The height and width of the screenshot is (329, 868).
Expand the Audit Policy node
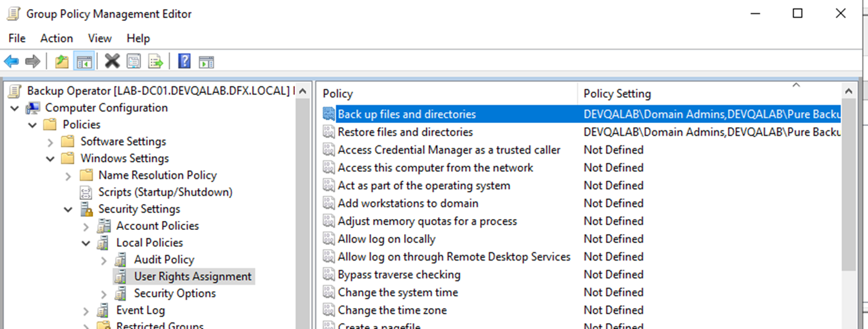tap(104, 260)
